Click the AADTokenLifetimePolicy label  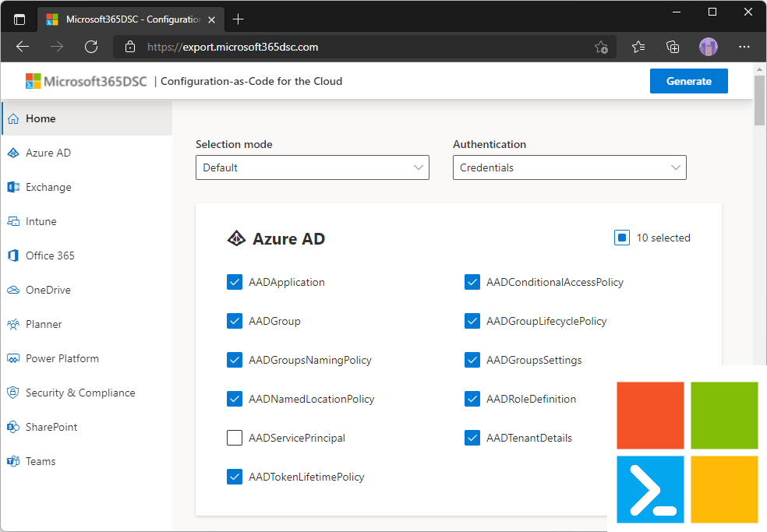(306, 477)
